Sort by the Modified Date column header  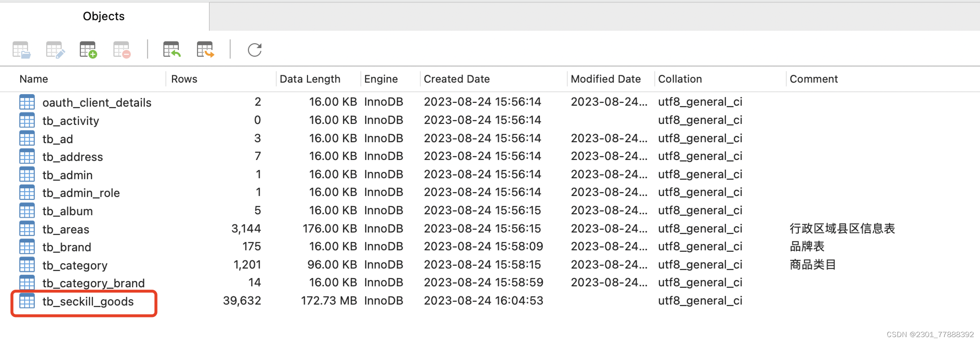coord(606,79)
